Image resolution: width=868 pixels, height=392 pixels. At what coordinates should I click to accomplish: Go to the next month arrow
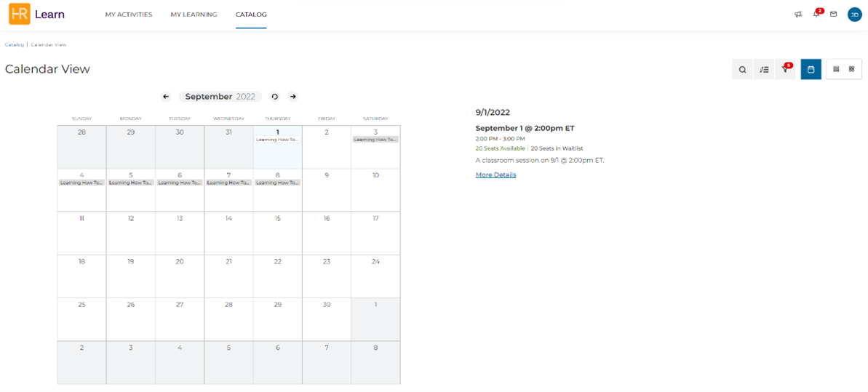click(x=292, y=96)
